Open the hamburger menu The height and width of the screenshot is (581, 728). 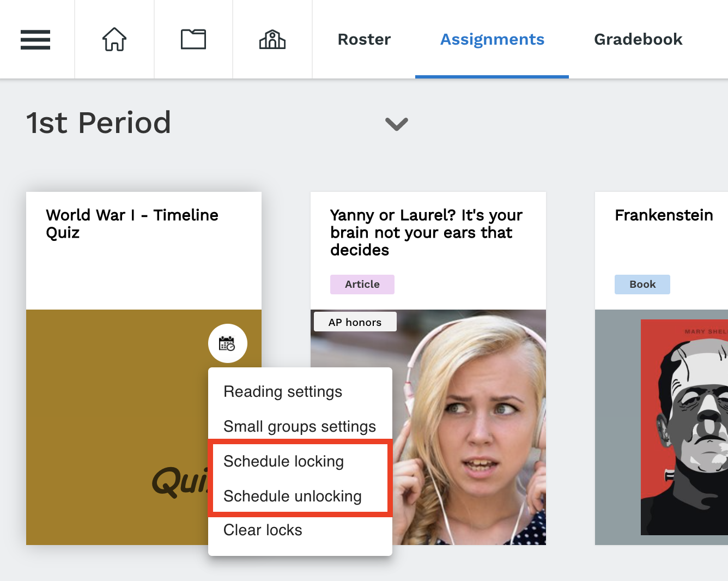click(x=35, y=40)
